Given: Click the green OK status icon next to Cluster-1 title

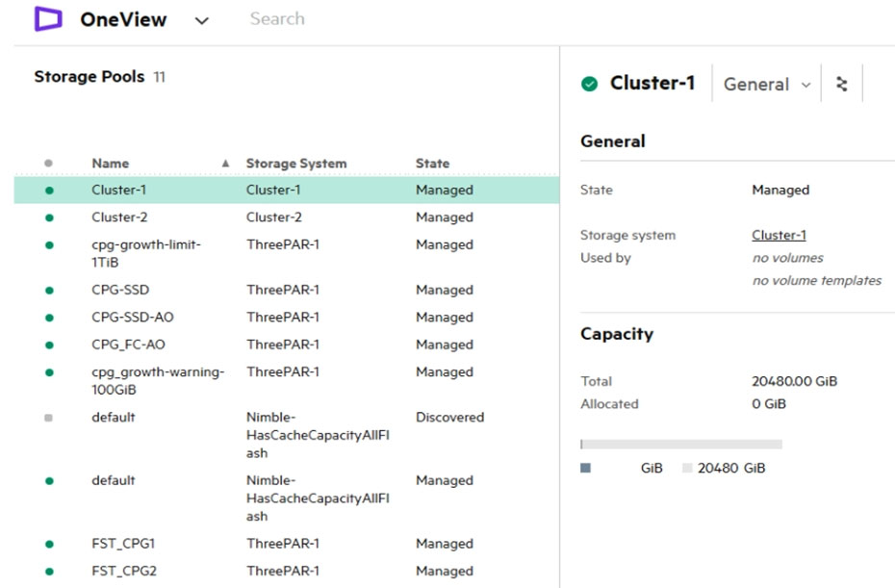Looking at the screenshot, I should click(589, 84).
